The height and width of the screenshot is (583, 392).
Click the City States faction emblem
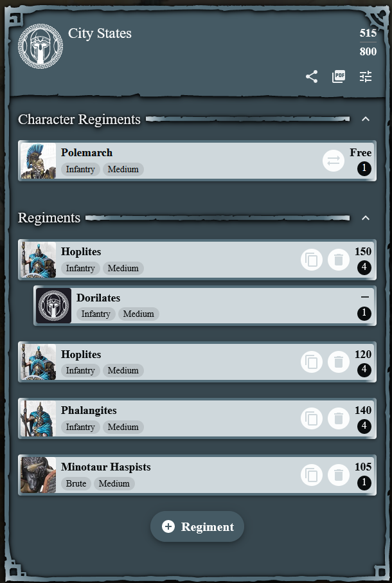tap(40, 46)
